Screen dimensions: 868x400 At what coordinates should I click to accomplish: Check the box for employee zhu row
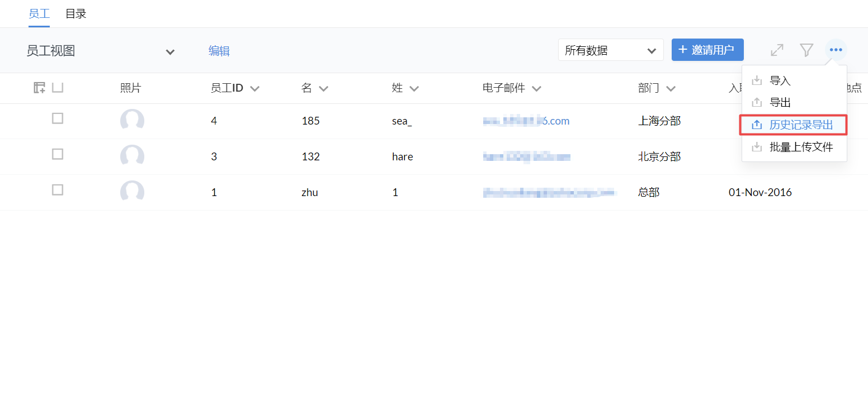(x=58, y=190)
